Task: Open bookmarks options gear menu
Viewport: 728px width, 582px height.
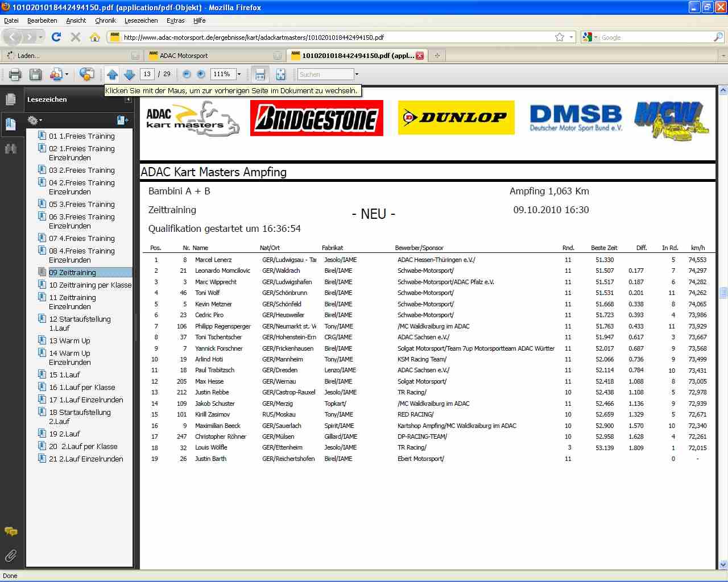Action: (35, 120)
